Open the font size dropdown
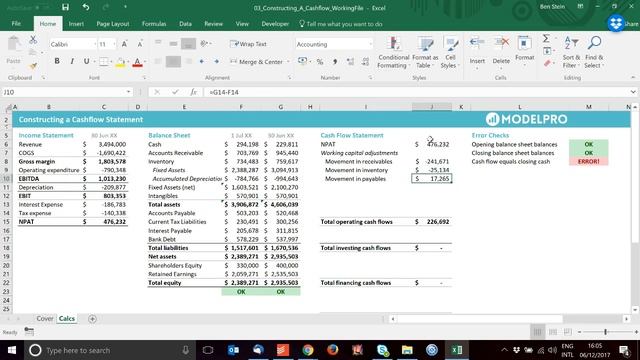 [114, 44]
